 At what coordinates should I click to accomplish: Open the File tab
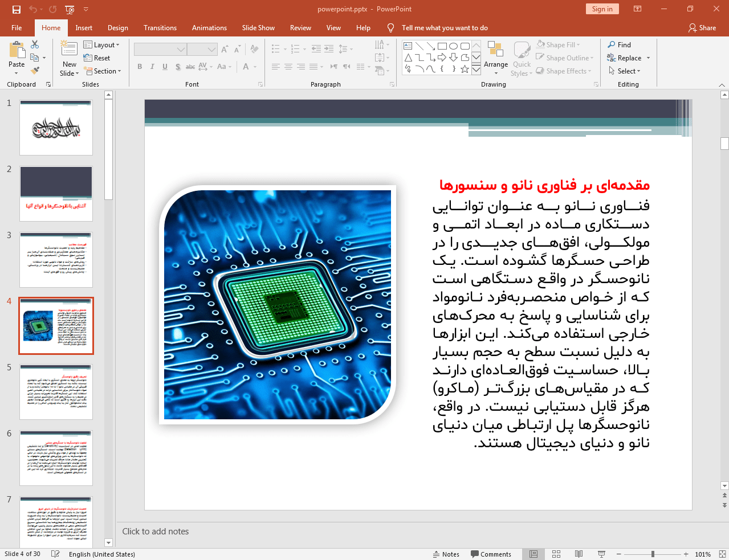click(17, 27)
